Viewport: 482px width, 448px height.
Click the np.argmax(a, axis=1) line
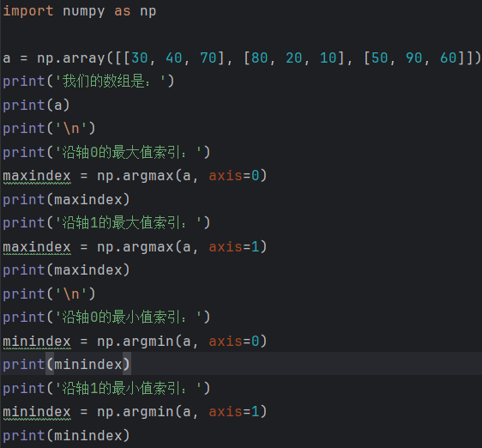[135, 247]
